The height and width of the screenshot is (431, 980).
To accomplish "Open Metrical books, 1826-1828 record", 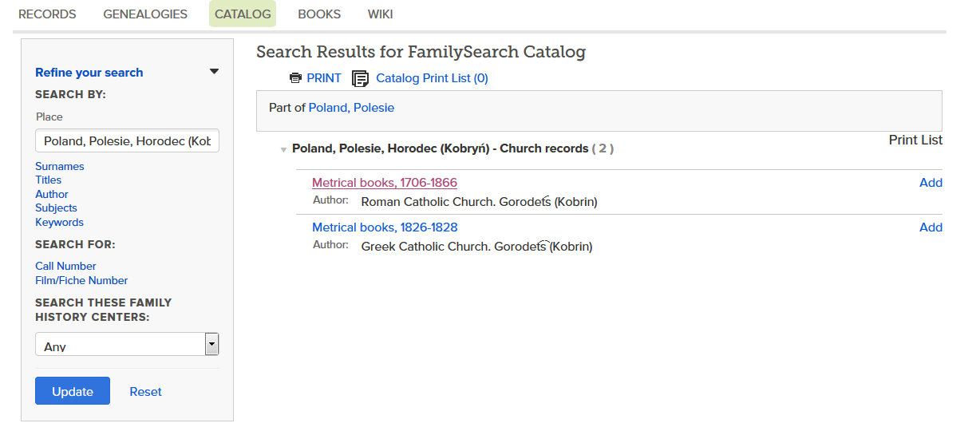I will tap(385, 227).
